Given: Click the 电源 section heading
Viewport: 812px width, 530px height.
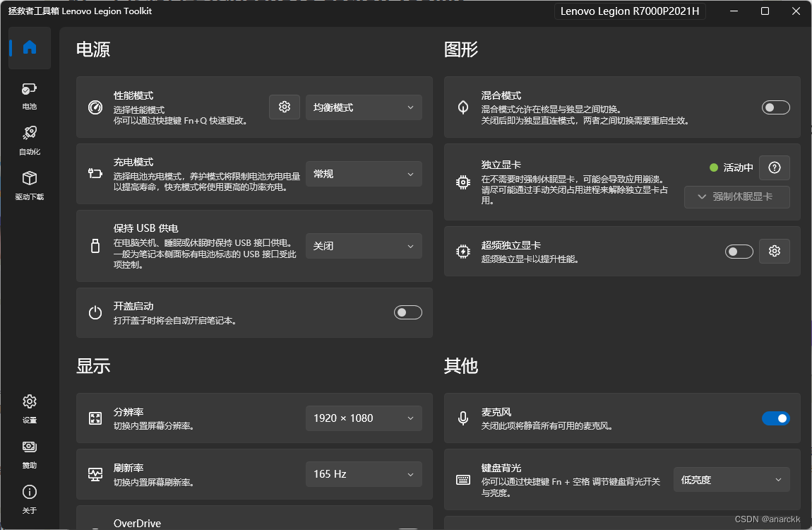Looking at the screenshot, I should 93,49.
